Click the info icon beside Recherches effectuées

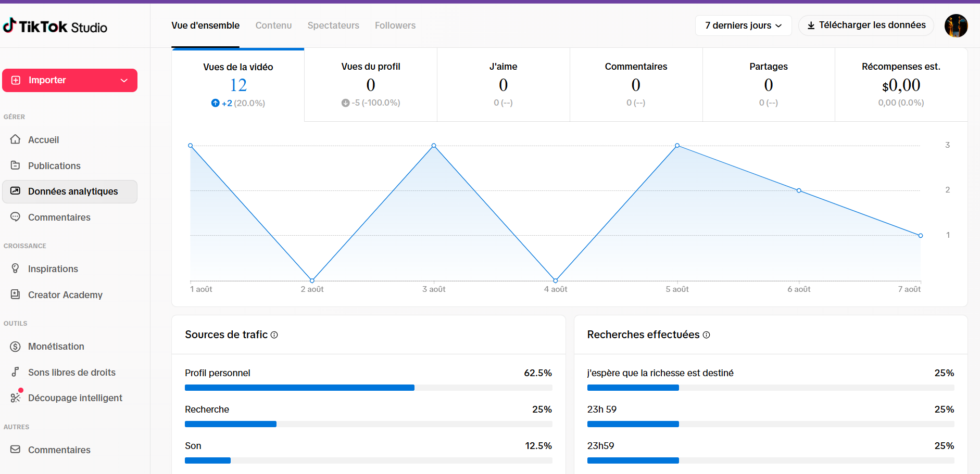707,335
